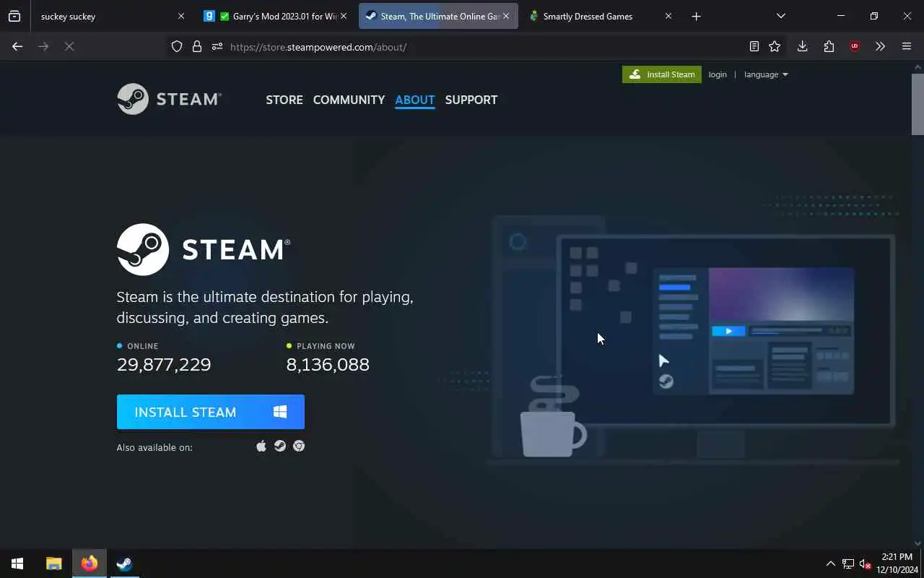Viewport: 924px width, 578px height.
Task: Show hidden system tray icons
Action: point(830,564)
